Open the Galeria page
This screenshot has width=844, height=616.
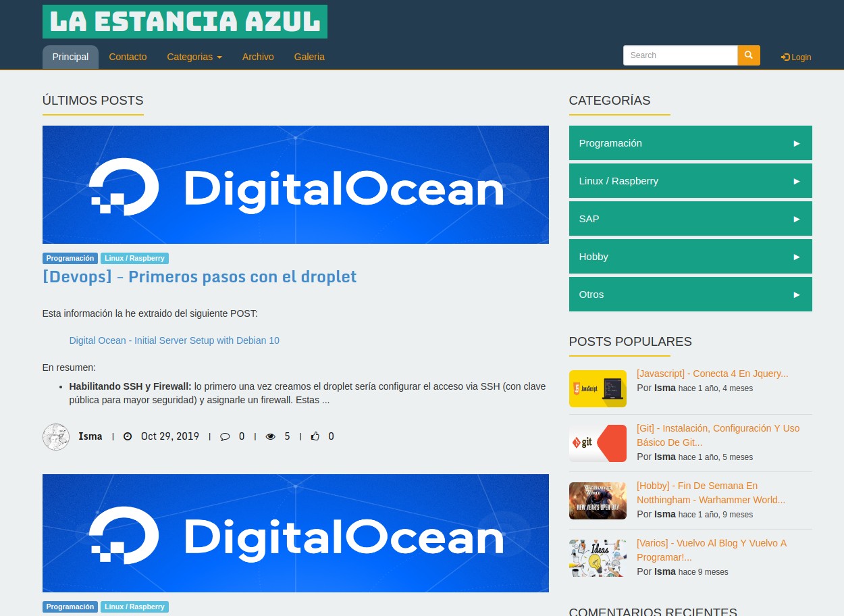click(x=309, y=57)
